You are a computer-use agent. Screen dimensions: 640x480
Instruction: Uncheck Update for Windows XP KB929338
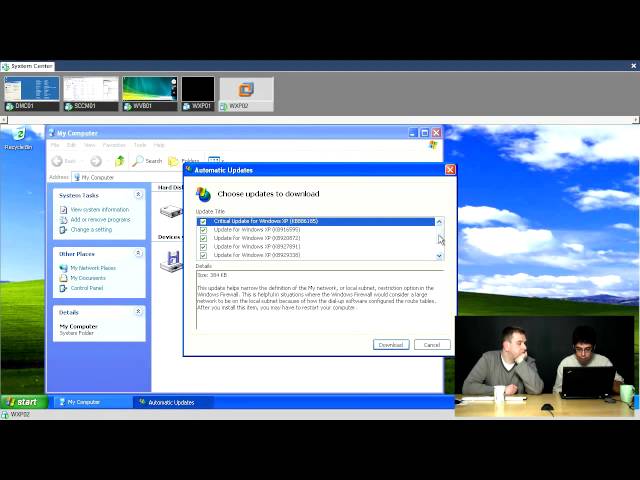(x=203, y=256)
